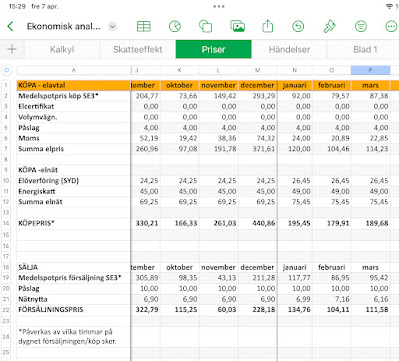Select the cell with value 305,89
This screenshot has height=361, width=399.
pos(146,278)
